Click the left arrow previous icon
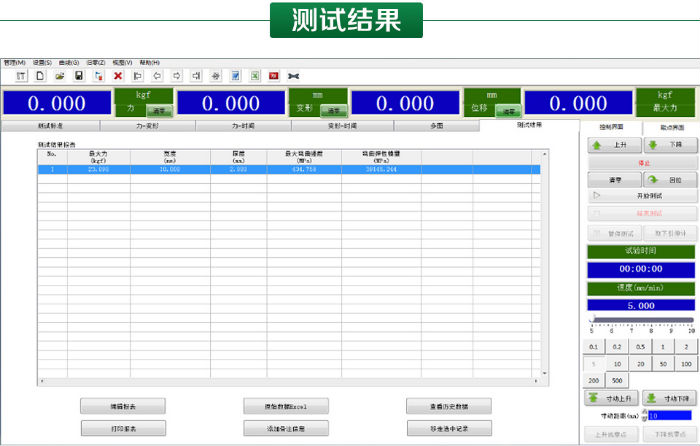 157,75
